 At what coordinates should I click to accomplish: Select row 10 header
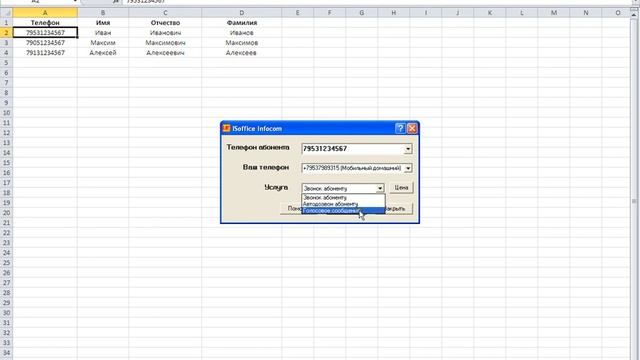coord(6,113)
